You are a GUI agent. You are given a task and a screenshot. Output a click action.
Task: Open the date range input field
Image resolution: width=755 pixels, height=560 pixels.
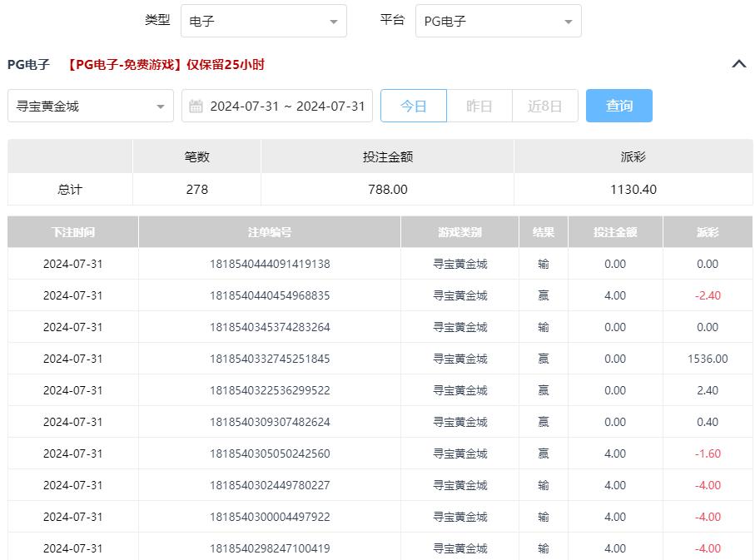pos(286,107)
